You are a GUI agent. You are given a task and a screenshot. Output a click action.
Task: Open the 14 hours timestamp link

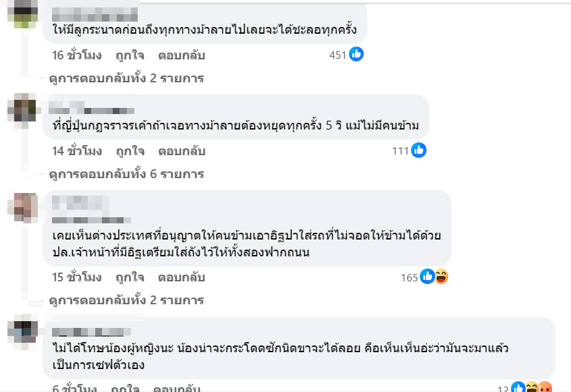click(x=77, y=151)
